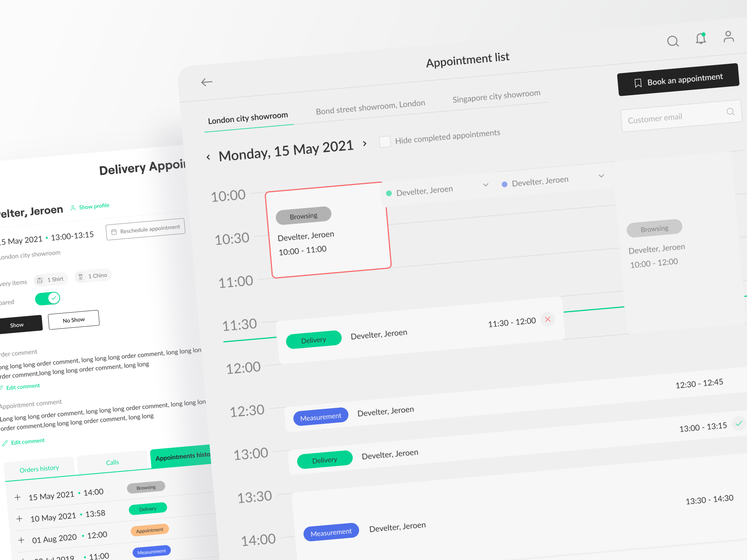Go back using the arrow icon
Viewport: 747px width, 560px height.
click(x=207, y=82)
